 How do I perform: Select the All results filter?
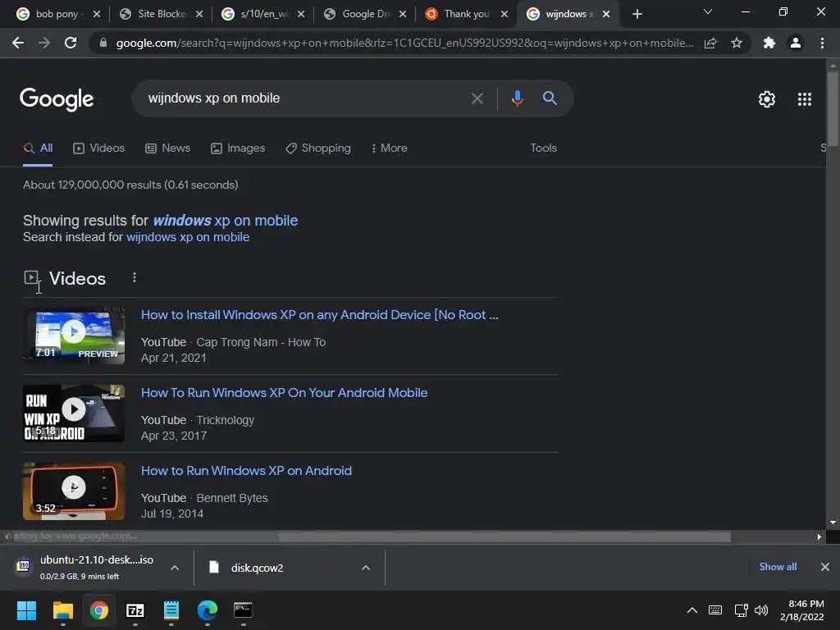[38, 148]
